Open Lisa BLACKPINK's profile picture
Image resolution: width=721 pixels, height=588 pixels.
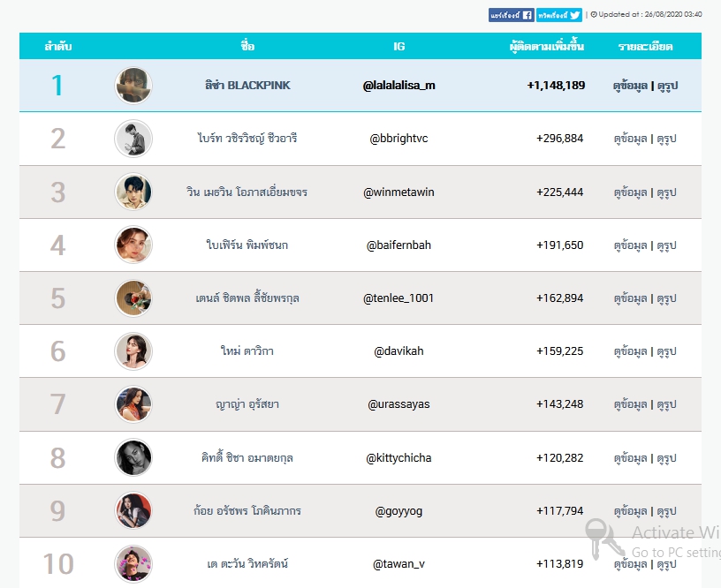133,86
